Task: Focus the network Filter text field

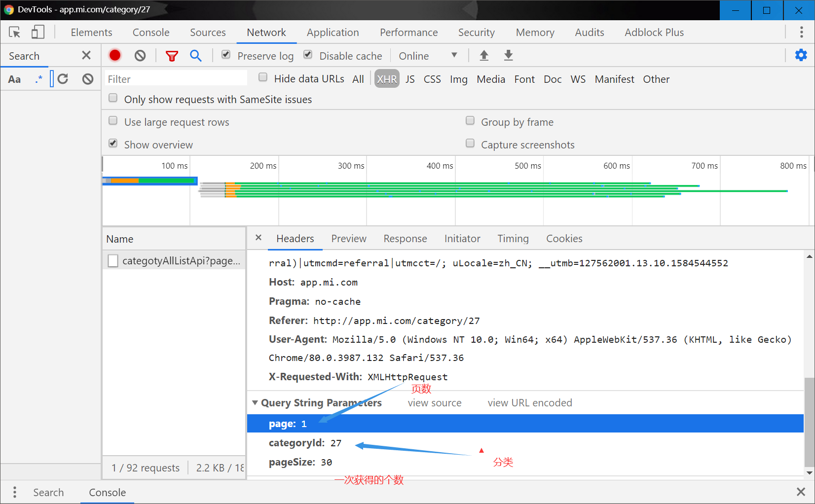Action: 176,79
